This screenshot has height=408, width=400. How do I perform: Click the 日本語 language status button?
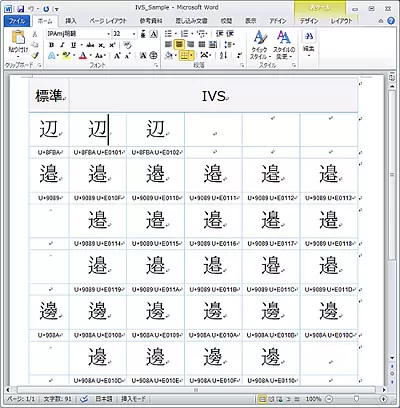click(x=104, y=399)
